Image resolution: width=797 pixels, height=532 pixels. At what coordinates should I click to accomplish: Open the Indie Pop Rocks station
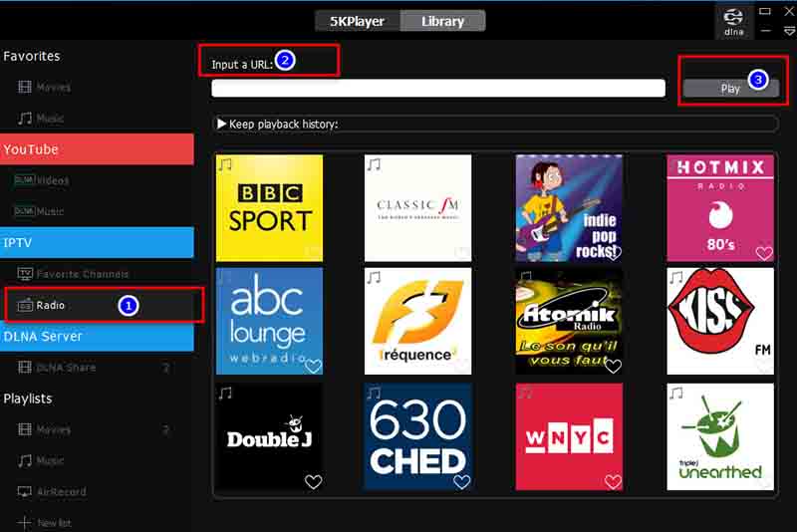[569, 208]
